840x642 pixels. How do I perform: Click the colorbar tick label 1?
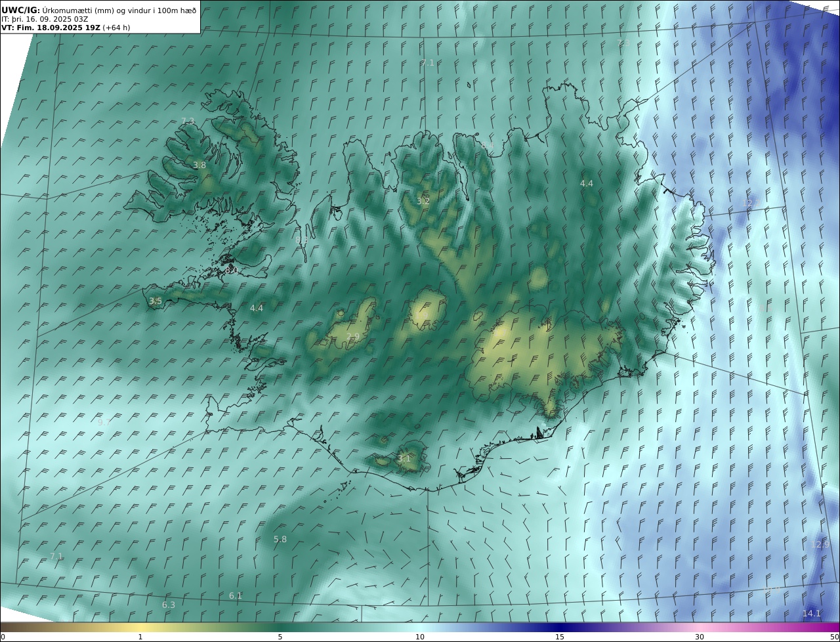(140, 637)
